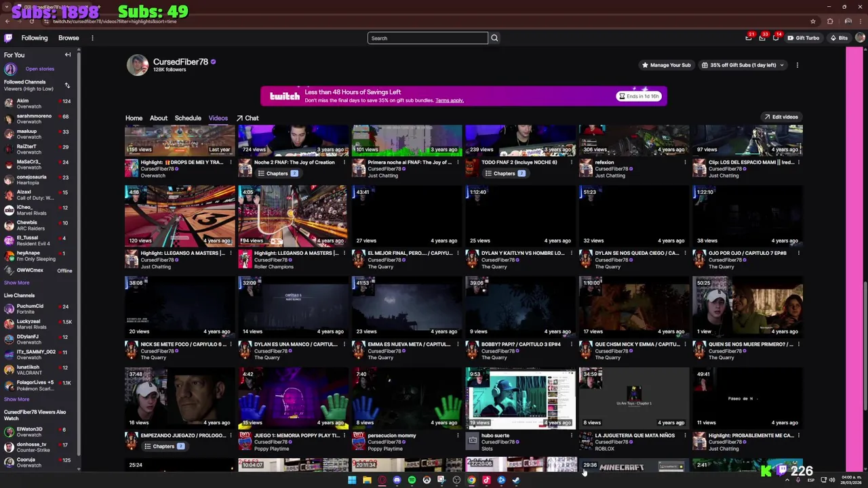Image resolution: width=868 pixels, height=488 pixels.
Task: Click the Bits button
Action: [x=839, y=38]
